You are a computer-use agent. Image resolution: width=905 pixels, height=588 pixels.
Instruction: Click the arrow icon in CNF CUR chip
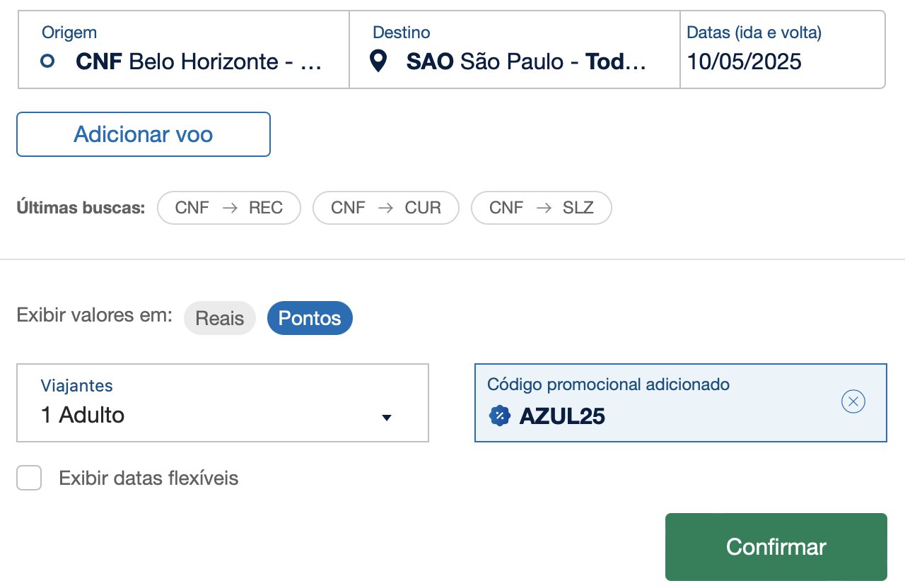pos(385,208)
